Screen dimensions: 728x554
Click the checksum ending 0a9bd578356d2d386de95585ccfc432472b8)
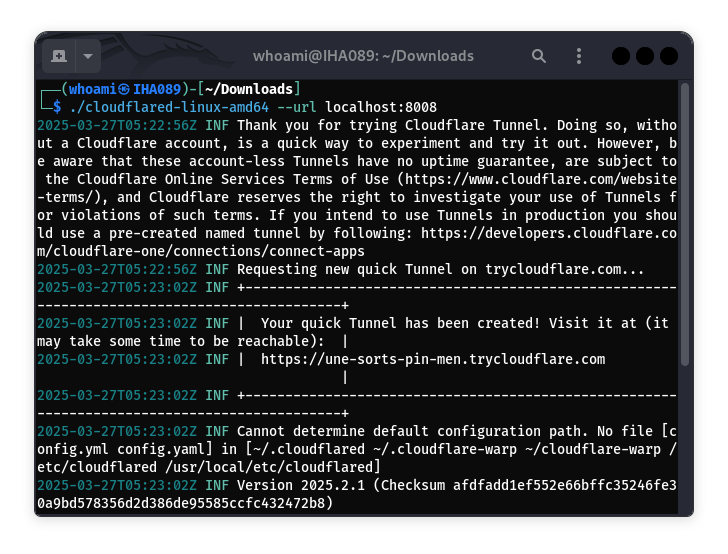[185, 503]
